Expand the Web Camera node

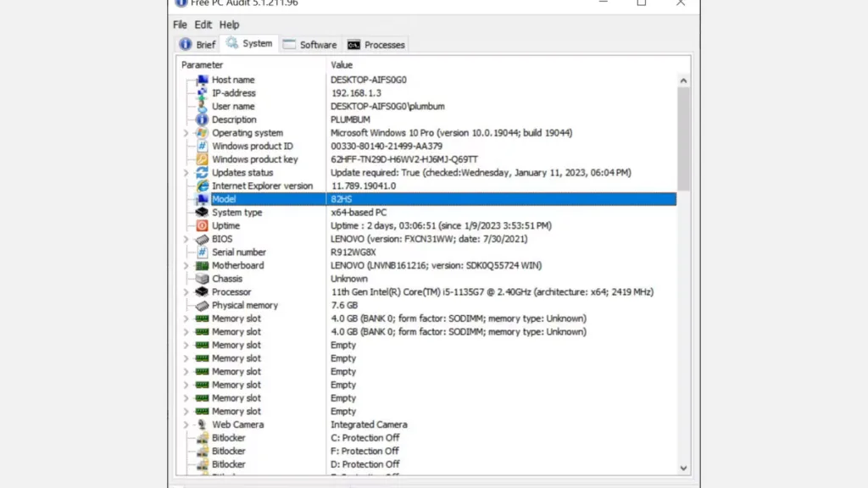(x=186, y=425)
